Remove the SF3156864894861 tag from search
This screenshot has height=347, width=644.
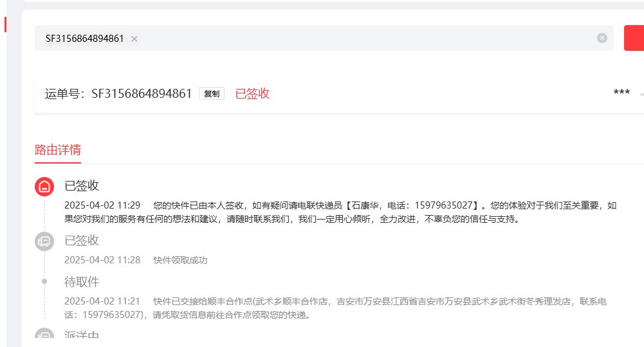134,39
